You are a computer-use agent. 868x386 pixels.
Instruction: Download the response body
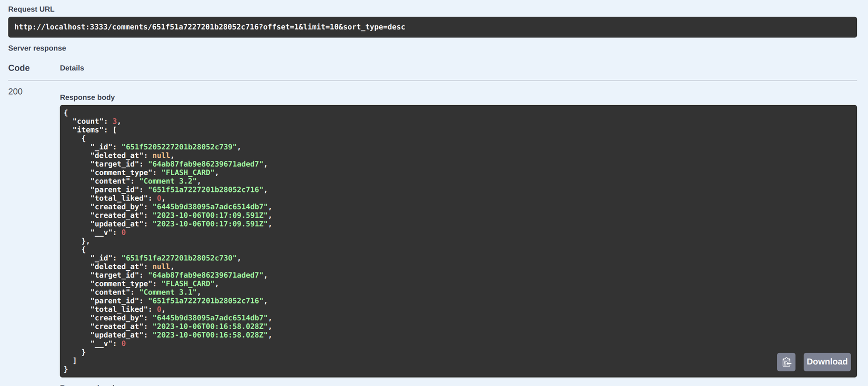pyautogui.click(x=826, y=362)
